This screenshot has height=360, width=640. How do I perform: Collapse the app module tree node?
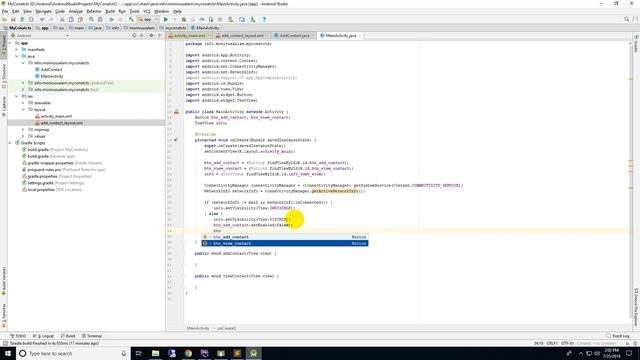coord(10,43)
